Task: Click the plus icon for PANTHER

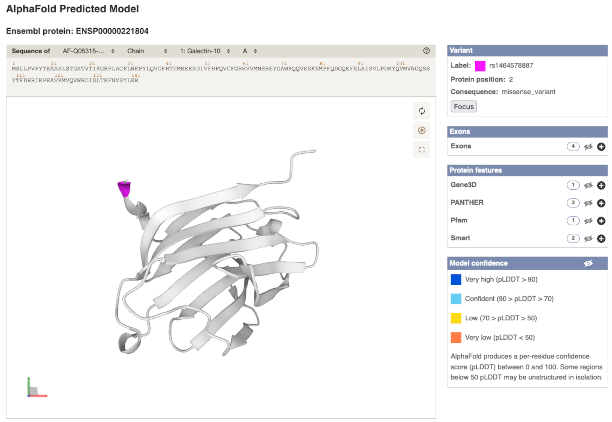Action: (x=601, y=202)
